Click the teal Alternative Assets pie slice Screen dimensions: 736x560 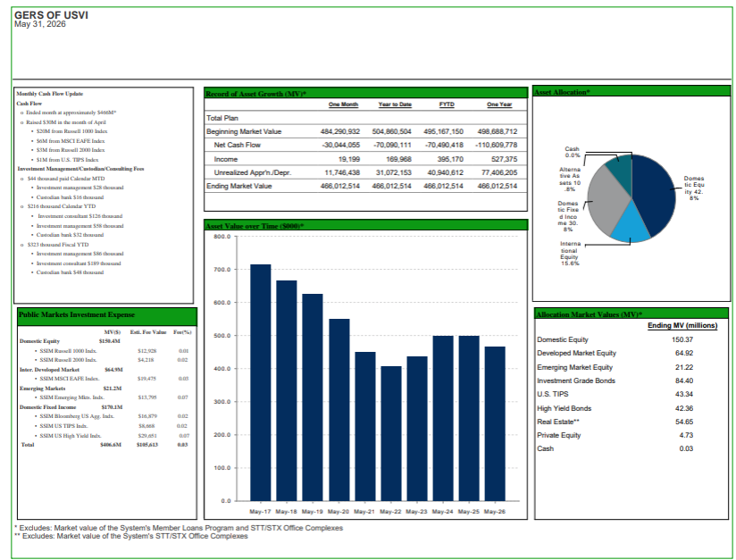point(621,166)
